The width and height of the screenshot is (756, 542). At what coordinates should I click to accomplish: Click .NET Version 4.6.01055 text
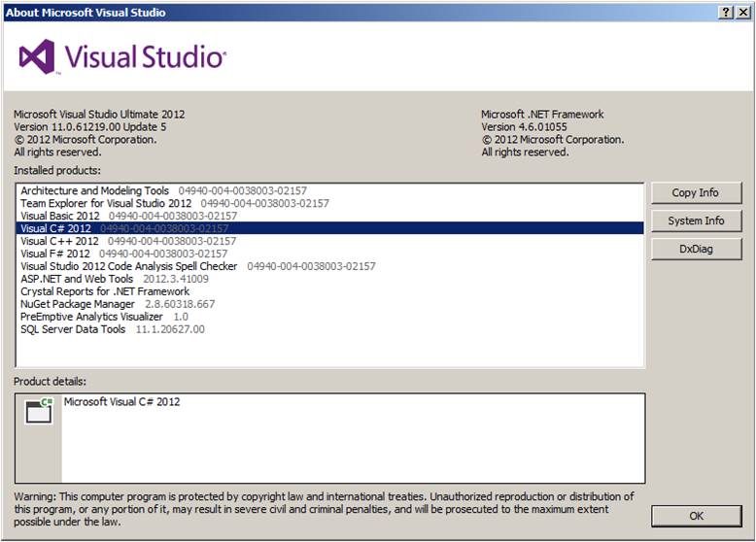(524, 127)
